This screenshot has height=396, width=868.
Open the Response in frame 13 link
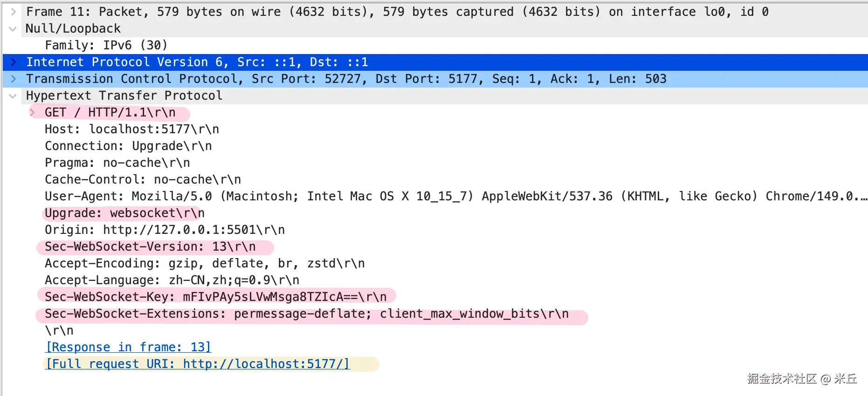coord(128,347)
